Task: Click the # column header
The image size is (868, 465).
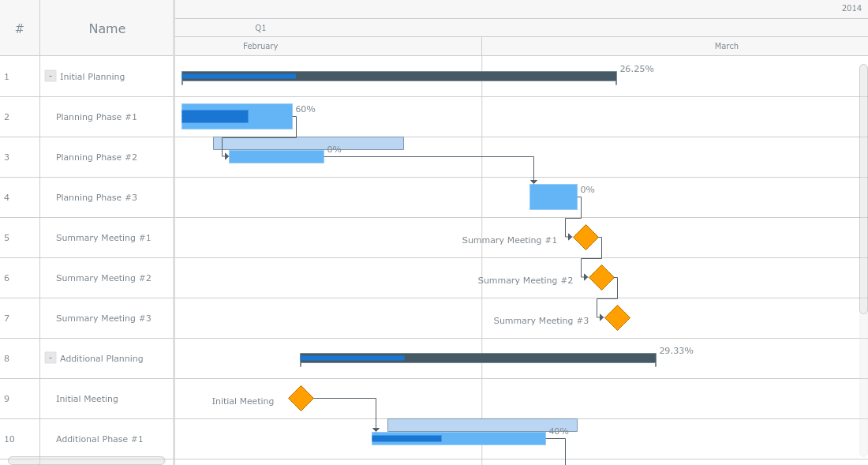Action: coord(20,28)
